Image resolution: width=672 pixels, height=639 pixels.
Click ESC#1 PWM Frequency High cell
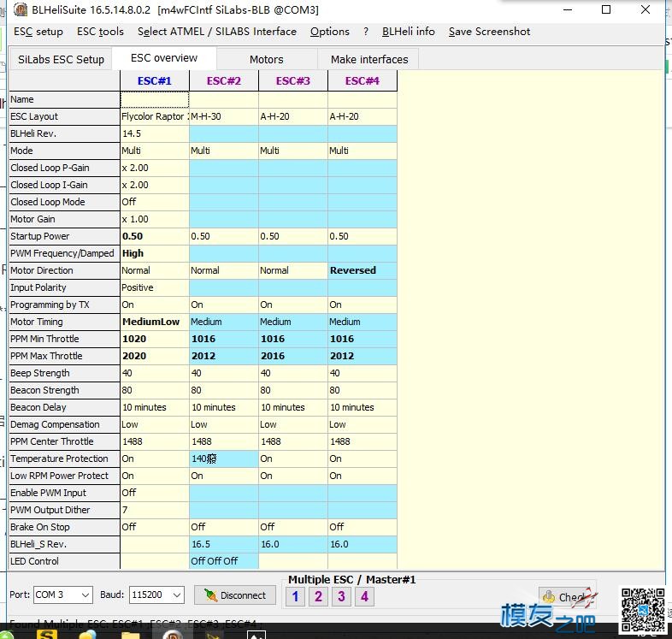tap(155, 253)
